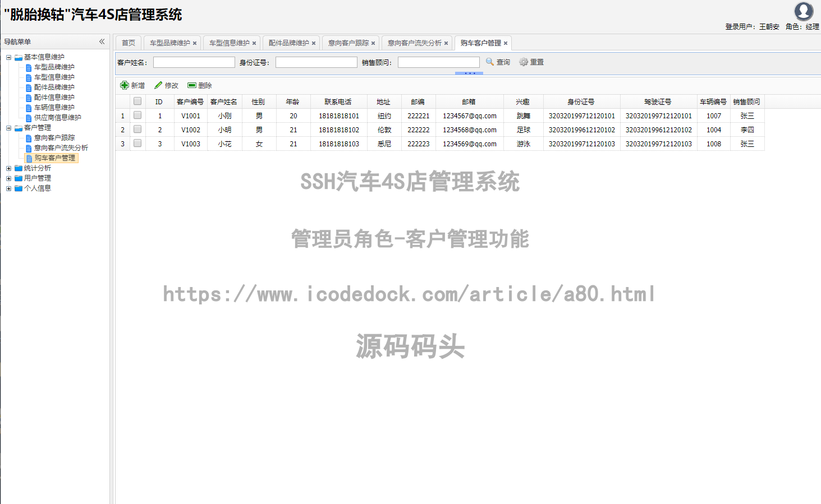Collapse the navigation menu panel with double-arrow

coord(102,41)
